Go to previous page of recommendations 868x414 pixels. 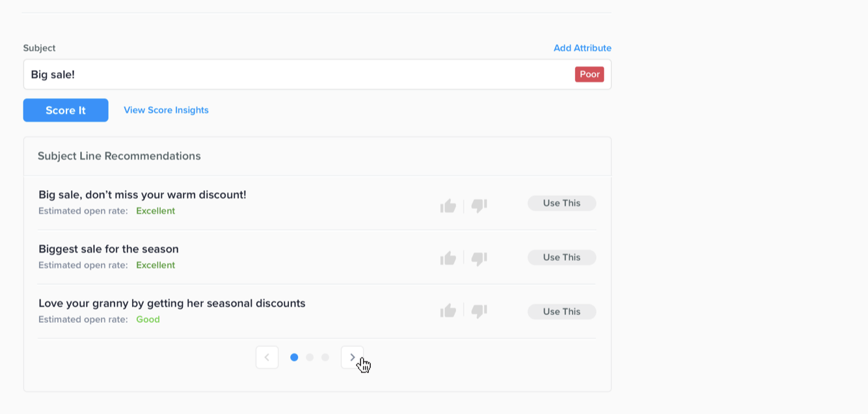[x=267, y=357]
